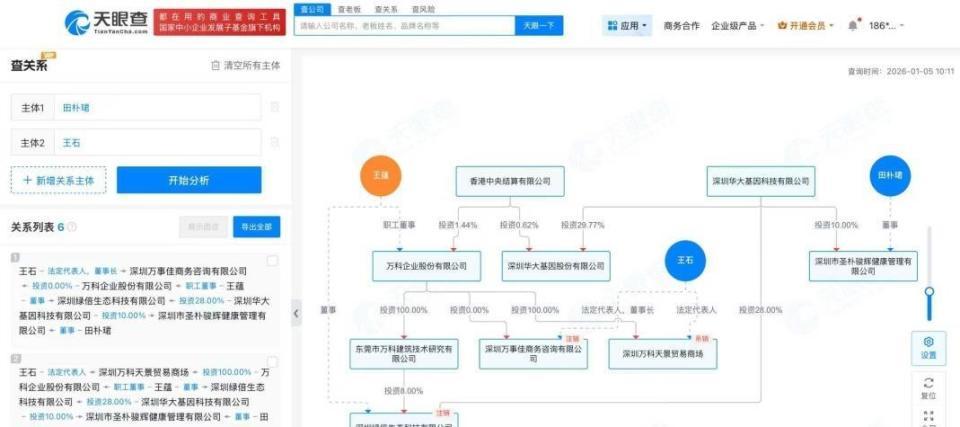This screenshot has height=427, width=960.
Task: Select the 万科企业股份有限公司 node
Action: 427,266
